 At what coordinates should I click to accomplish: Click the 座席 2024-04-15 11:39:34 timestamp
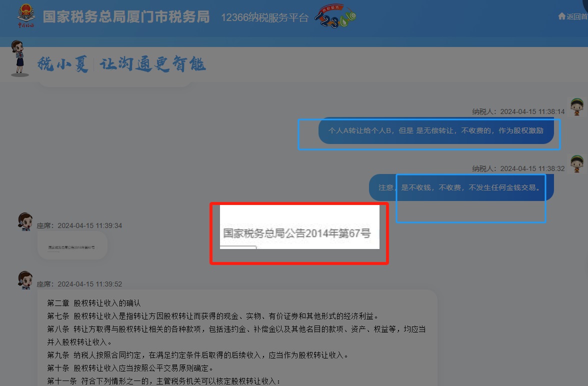(x=79, y=225)
